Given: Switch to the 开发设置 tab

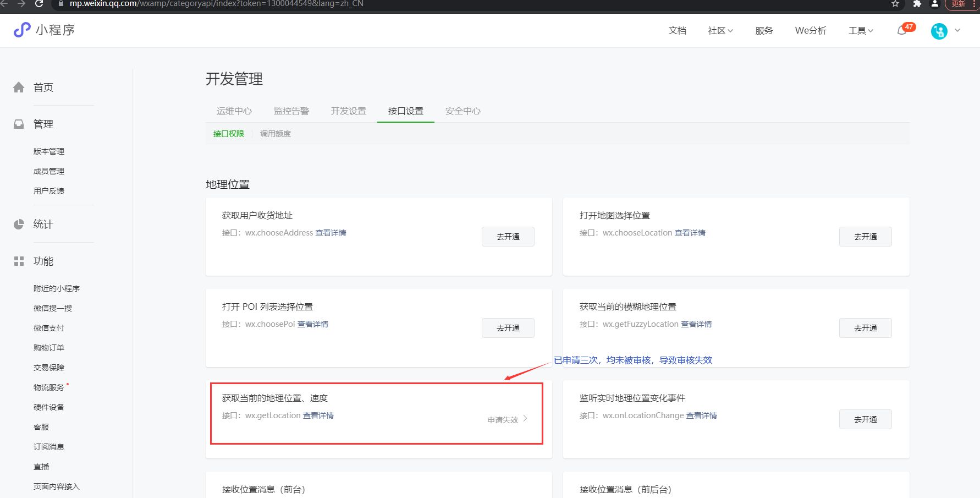Looking at the screenshot, I should tap(349, 111).
